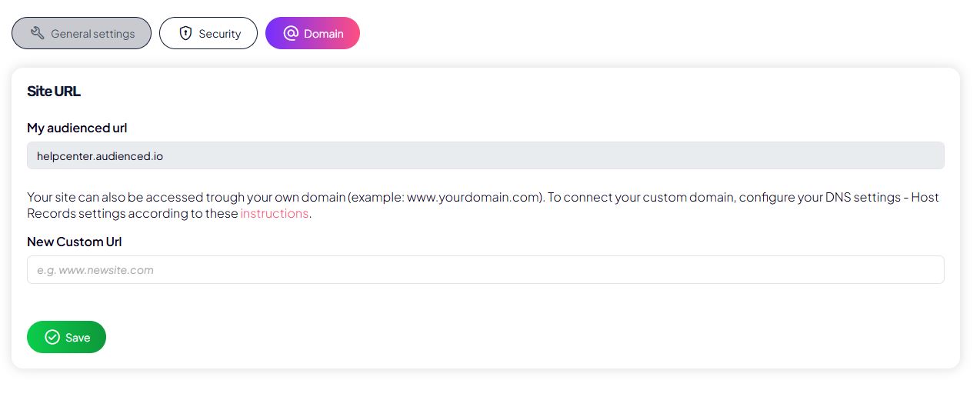980x417 pixels.
Task: Focus the New Custom Url input field
Action: (485, 270)
